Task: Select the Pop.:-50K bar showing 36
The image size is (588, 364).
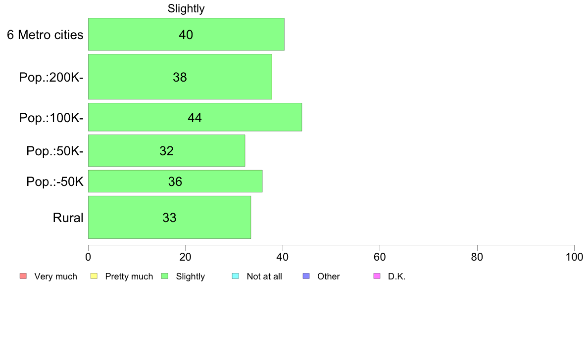Action: pyautogui.click(x=175, y=182)
